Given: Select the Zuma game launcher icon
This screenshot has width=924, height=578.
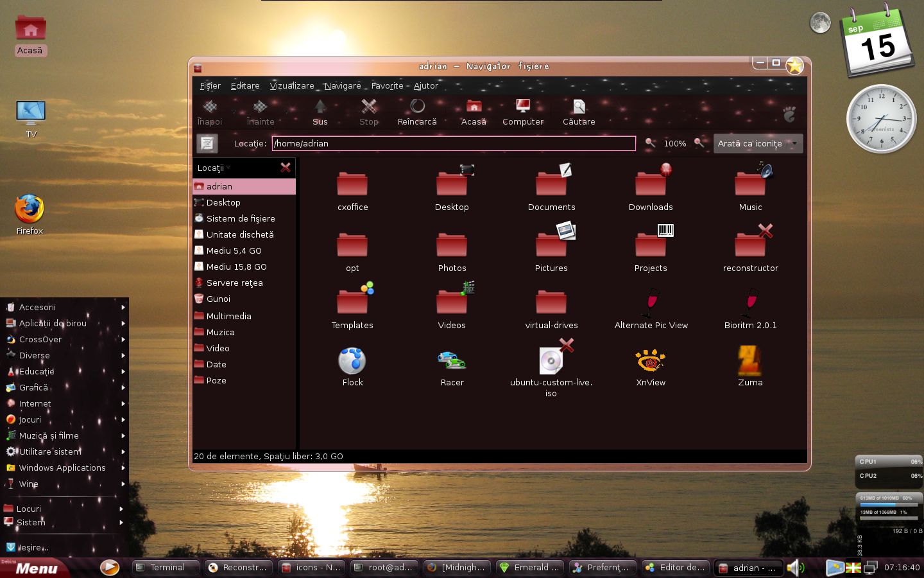Looking at the screenshot, I should (x=750, y=360).
